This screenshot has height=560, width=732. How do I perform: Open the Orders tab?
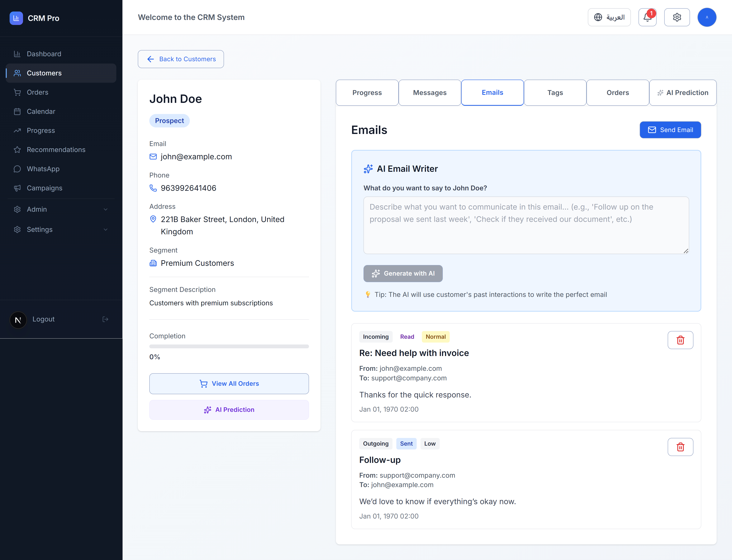coord(618,93)
